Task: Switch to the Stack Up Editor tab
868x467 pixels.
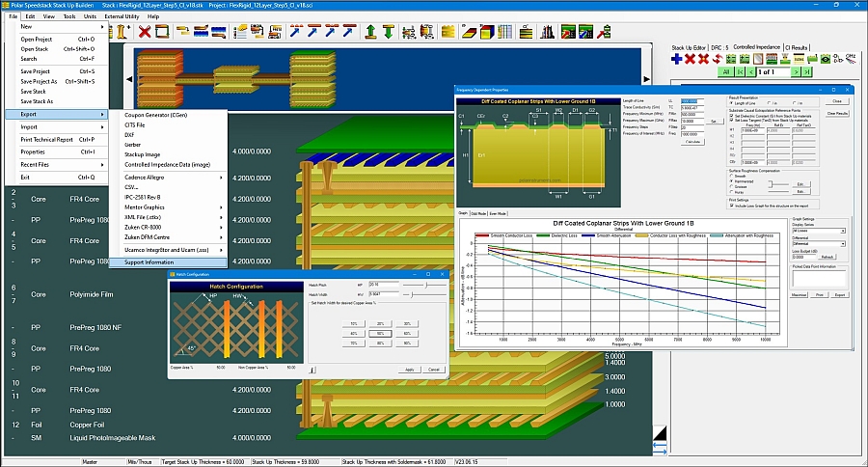Action: pos(689,47)
